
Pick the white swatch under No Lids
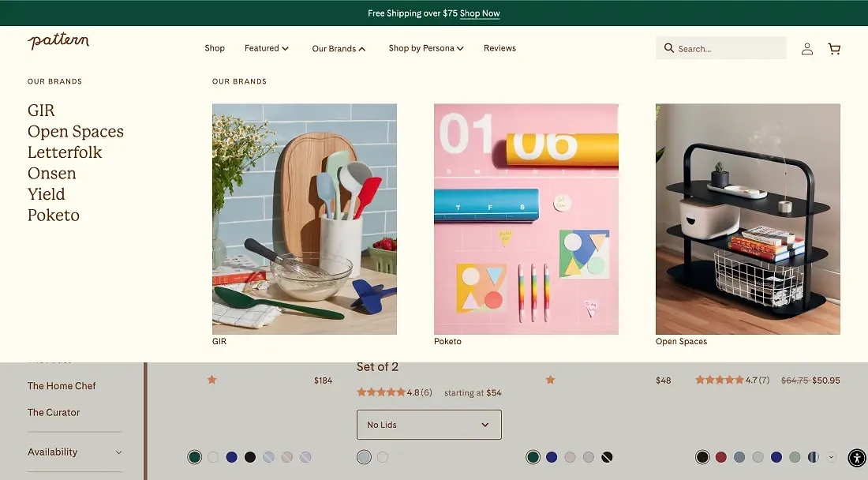pos(383,457)
